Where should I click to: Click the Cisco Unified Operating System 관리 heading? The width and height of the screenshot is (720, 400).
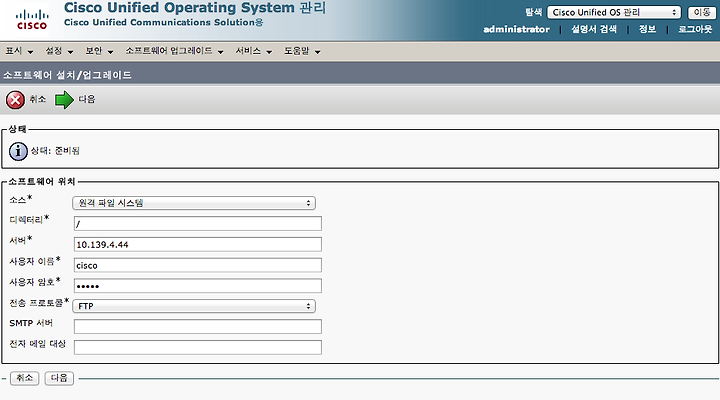[x=195, y=8]
